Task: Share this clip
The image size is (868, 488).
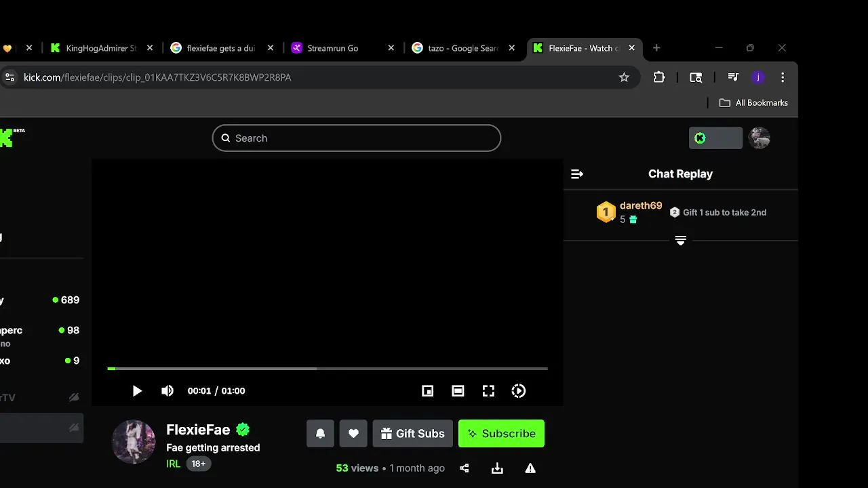Action: [x=465, y=468]
